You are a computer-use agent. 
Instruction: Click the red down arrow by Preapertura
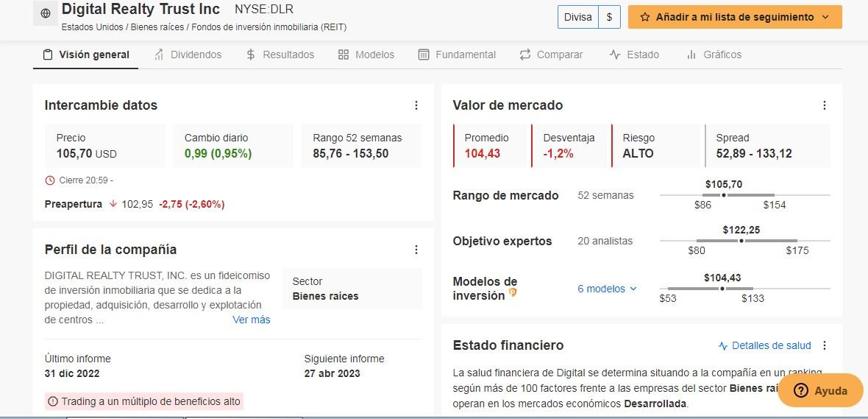(x=113, y=204)
